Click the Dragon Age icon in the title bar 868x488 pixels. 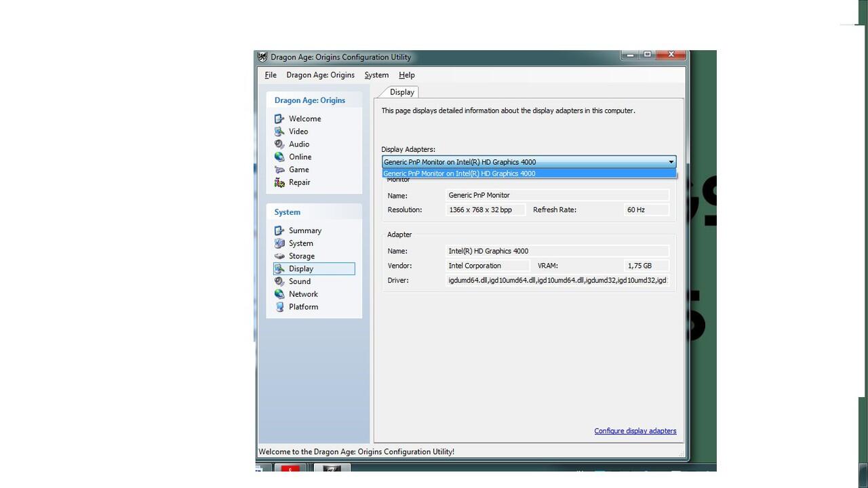(x=262, y=57)
